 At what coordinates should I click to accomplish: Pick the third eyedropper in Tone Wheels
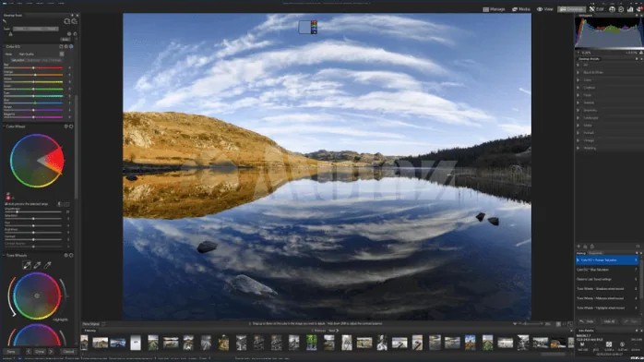[47, 265]
